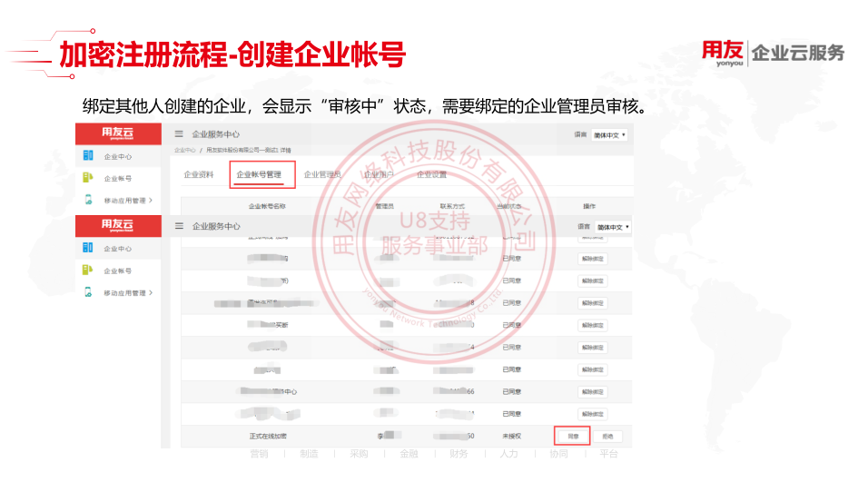The image size is (868, 482).
Task: Open the 企业管理员 tab
Action: tap(322, 174)
